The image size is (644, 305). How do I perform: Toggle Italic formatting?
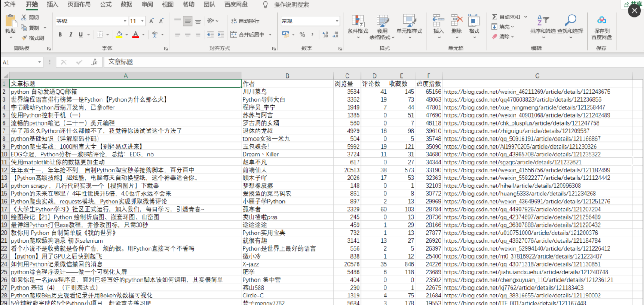pos(70,34)
